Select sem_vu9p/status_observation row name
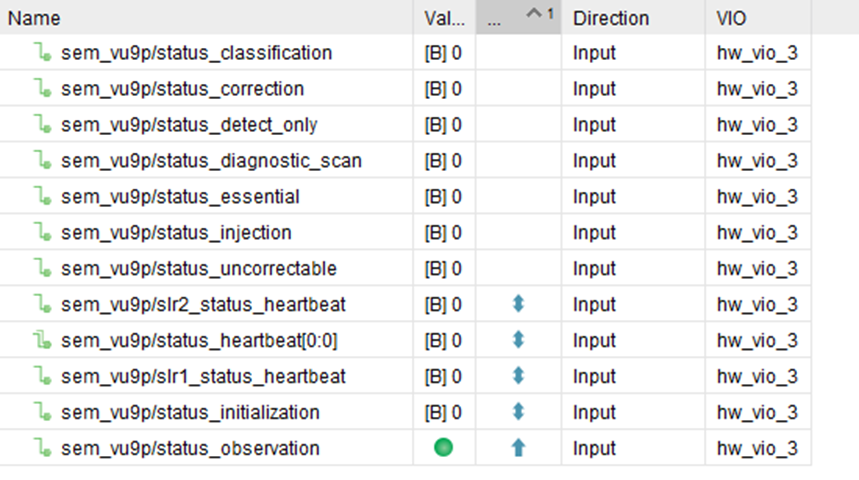The height and width of the screenshot is (480, 859). tap(190, 448)
